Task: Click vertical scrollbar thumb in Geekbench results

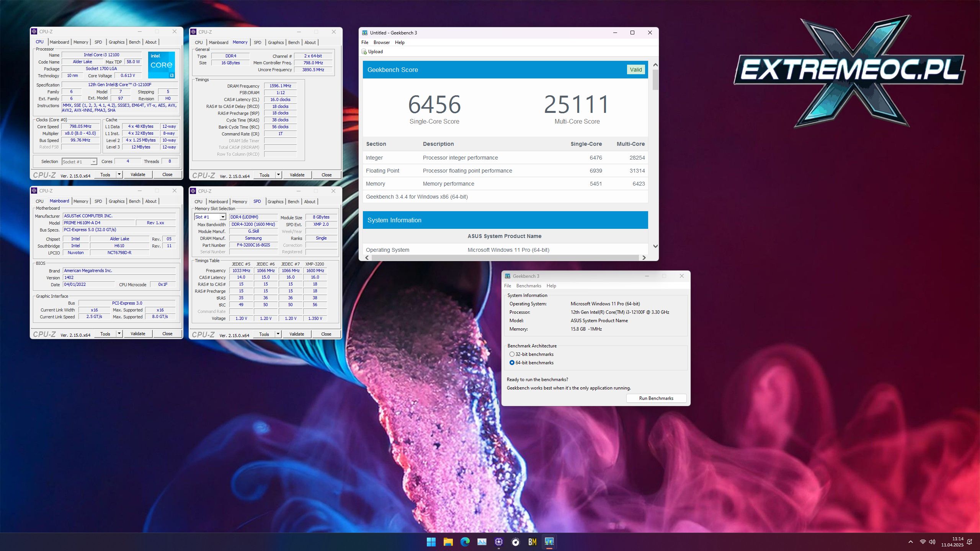Action: (x=655, y=80)
